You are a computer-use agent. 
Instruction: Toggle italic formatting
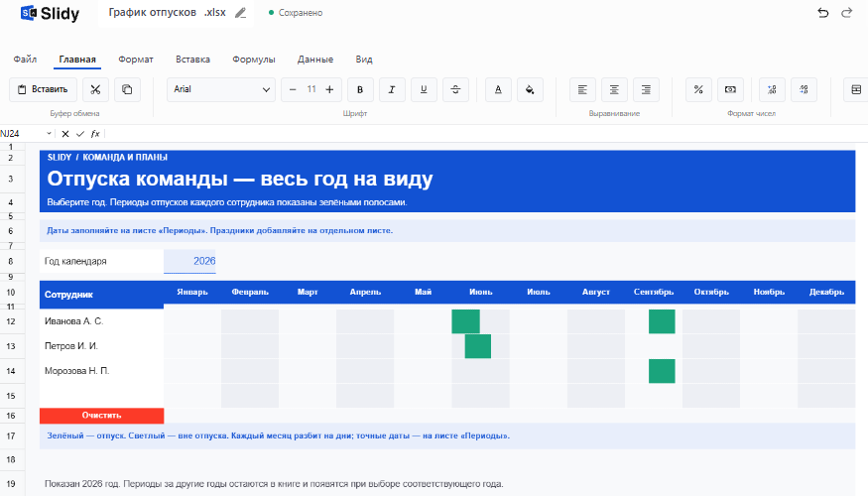(392, 89)
